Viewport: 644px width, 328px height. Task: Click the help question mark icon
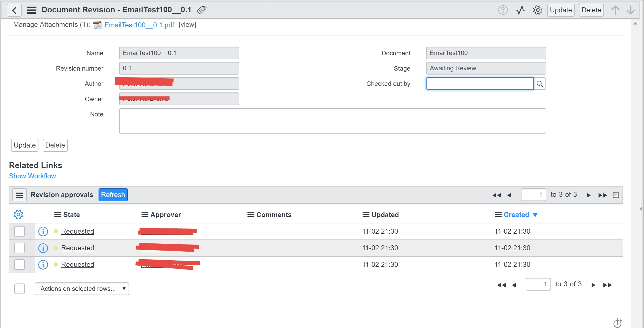coord(503,10)
